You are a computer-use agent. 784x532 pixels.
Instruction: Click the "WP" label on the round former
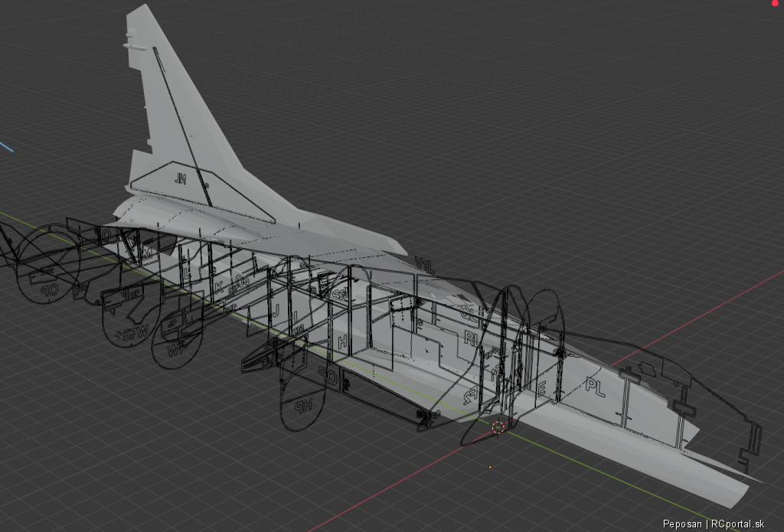tap(175, 349)
